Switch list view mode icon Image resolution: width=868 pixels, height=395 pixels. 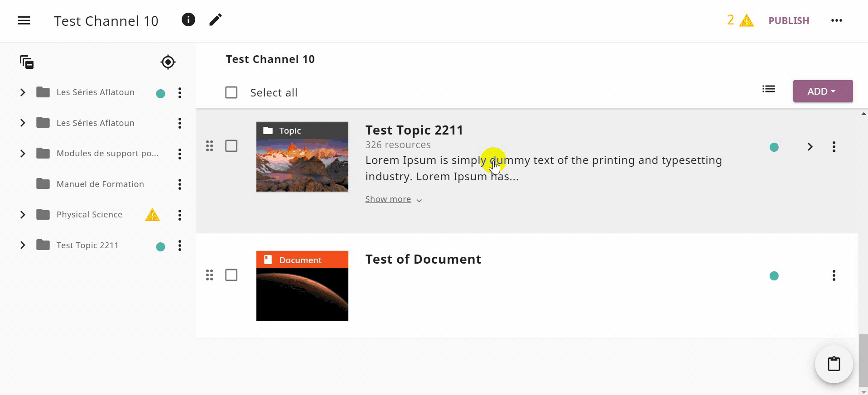click(x=769, y=89)
